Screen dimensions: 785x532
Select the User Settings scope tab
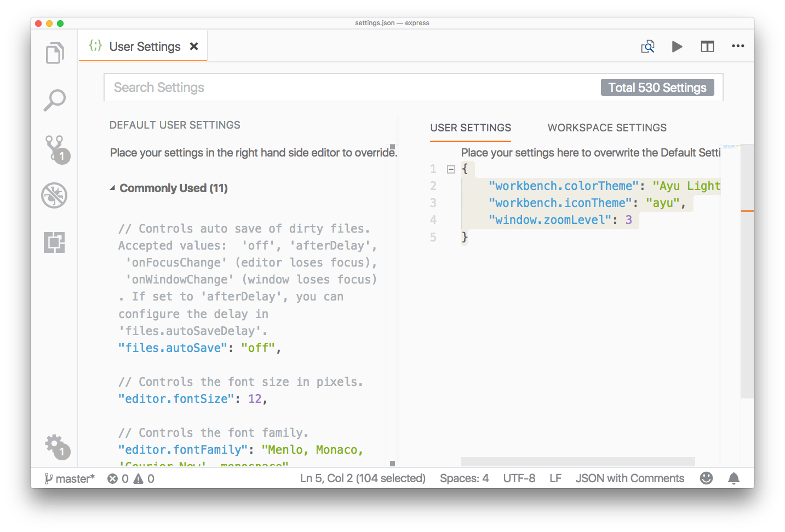(x=471, y=128)
